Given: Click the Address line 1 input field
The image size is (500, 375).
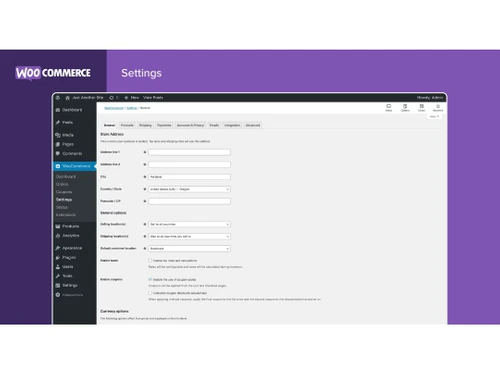Looking at the screenshot, I should (189, 152).
